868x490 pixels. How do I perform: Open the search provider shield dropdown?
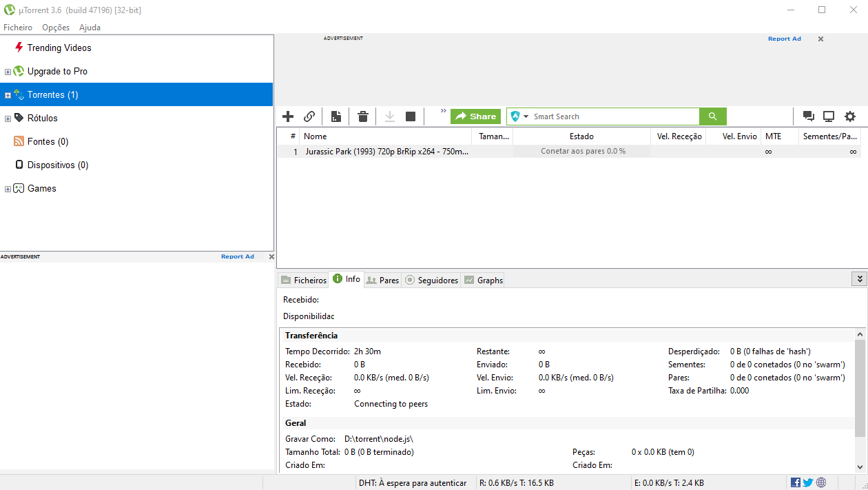[519, 116]
